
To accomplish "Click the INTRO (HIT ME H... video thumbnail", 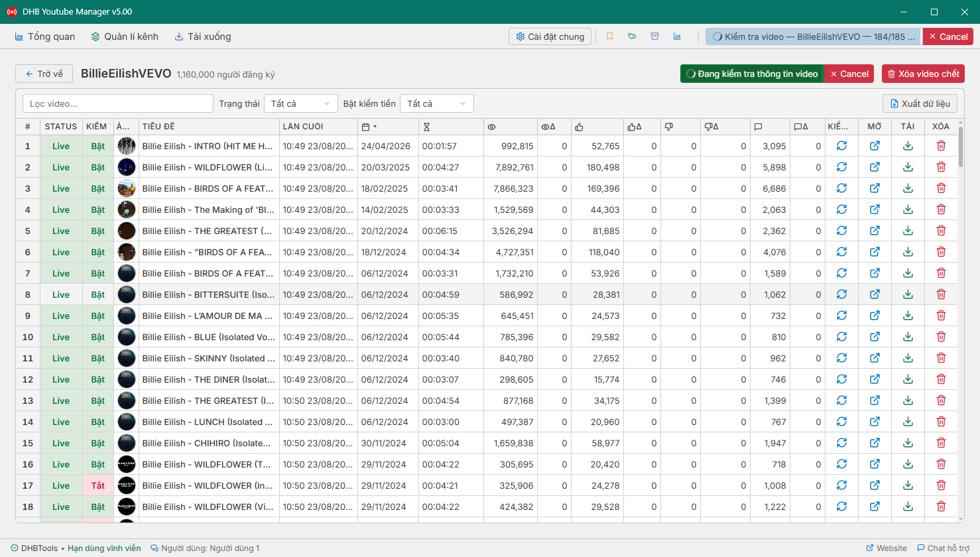I will 126,146.
